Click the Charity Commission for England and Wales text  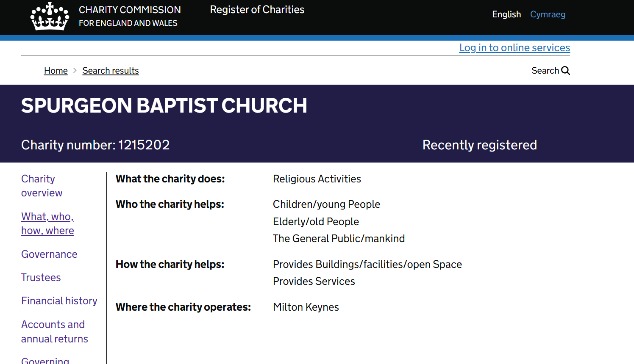click(130, 16)
